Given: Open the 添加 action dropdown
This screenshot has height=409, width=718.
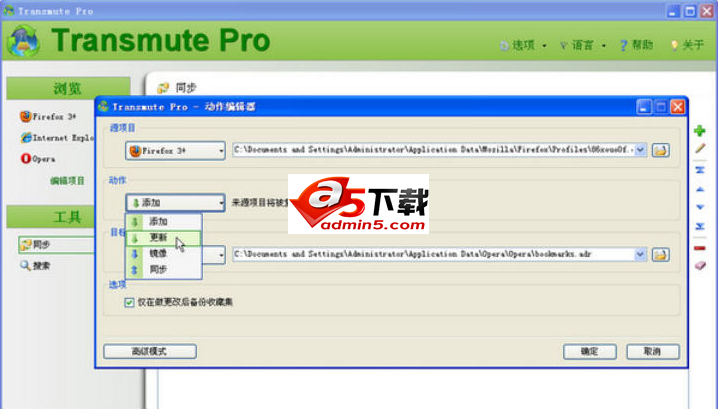Looking at the screenshot, I should pyautogui.click(x=175, y=202).
